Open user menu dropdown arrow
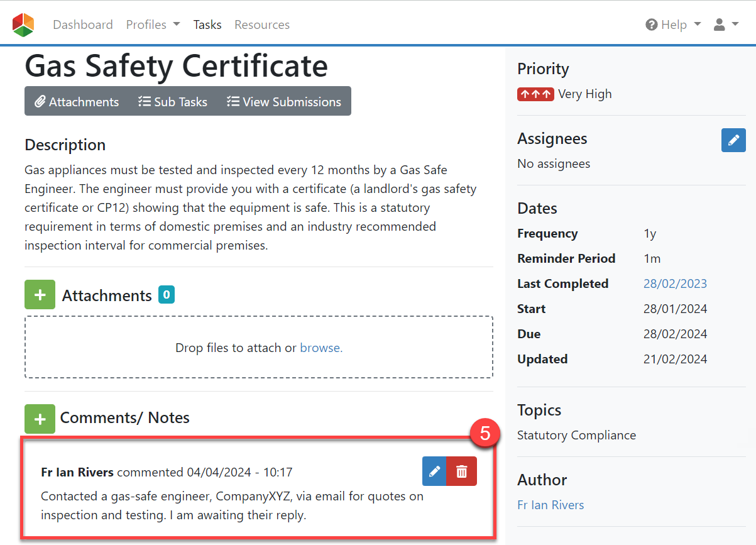The height and width of the screenshot is (545, 756). (735, 25)
